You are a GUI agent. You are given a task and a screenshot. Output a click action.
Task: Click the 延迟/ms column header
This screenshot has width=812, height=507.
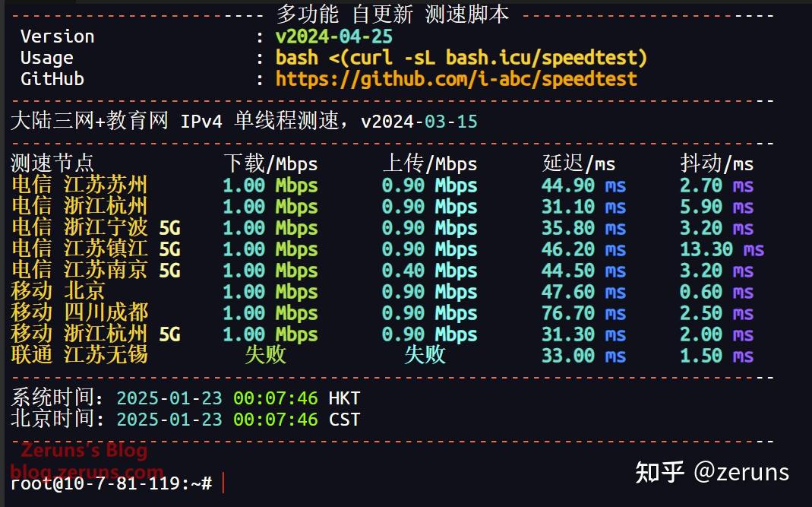(x=579, y=163)
